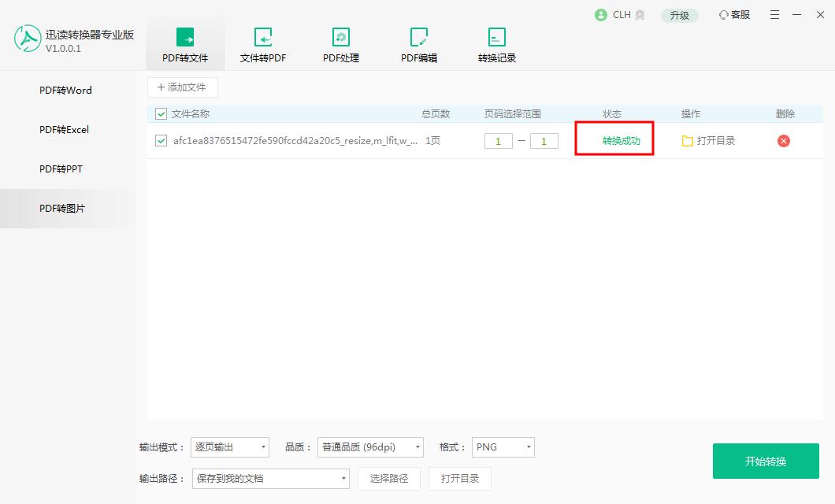Open the CLH user avatar

[600, 14]
